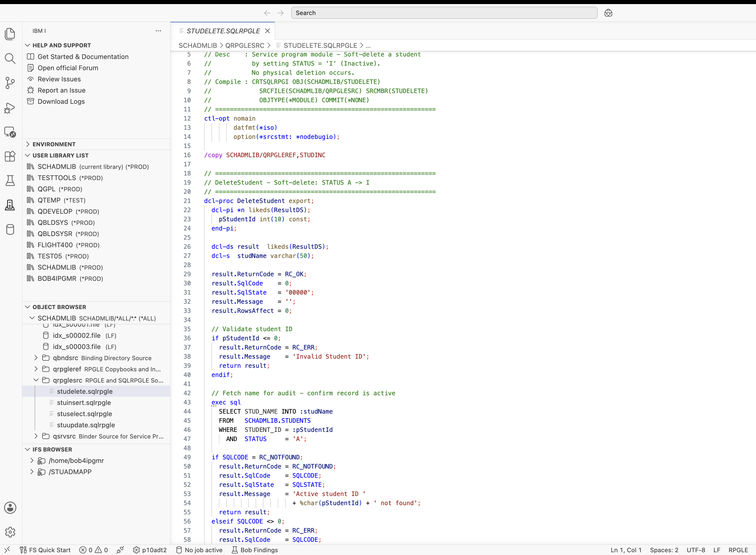Collapse the SCHADMLIB filter node
The image size is (756, 555).
[32, 318]
